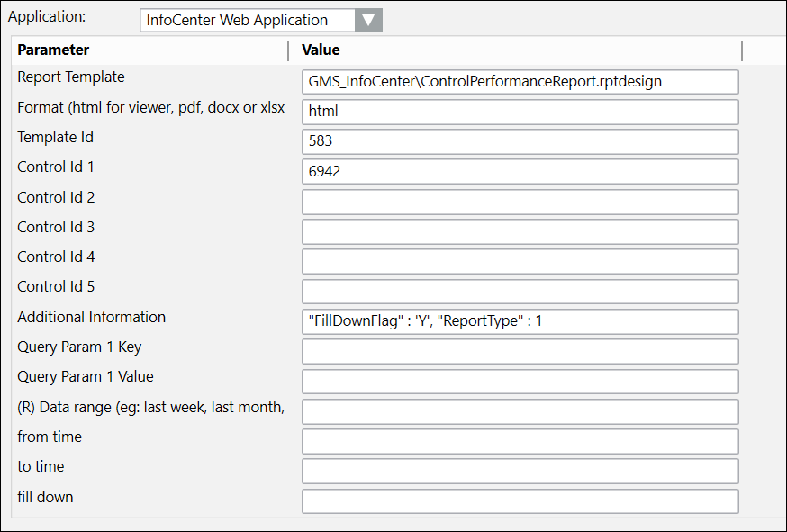Select the Control Id 3 input box
Viewport: 787px width, 532px height.
click(x=520, y=231)
